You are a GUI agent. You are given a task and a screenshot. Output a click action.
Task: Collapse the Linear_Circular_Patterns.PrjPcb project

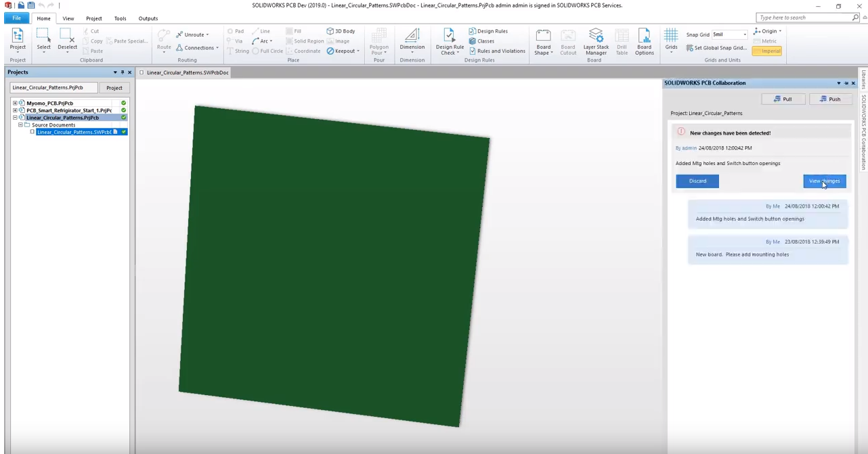tap(15, 118)
